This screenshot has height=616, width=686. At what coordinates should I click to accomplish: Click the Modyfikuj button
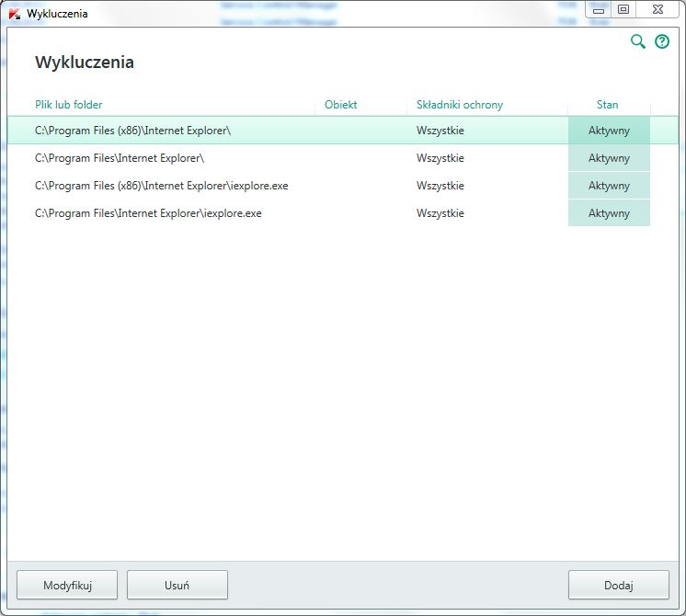point(67,585)
